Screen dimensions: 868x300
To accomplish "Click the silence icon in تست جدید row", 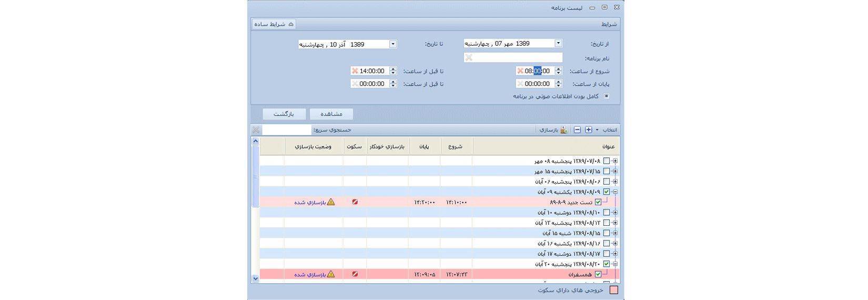I will (355, 202).
